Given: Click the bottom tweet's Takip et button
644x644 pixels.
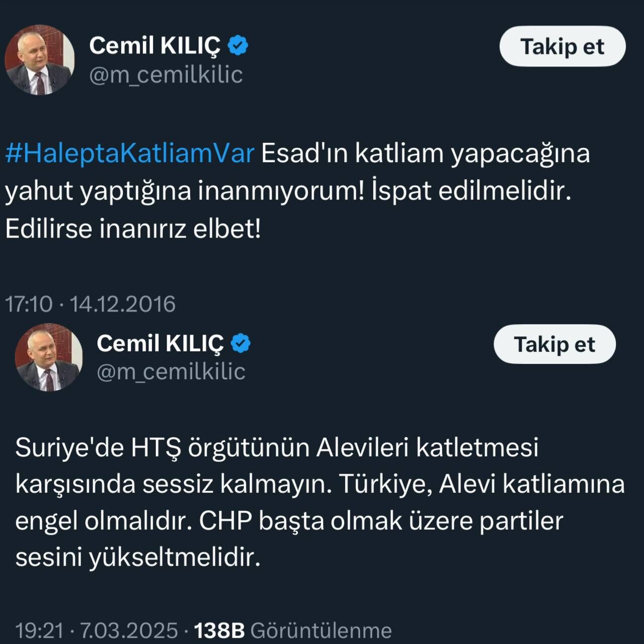Looking at the screenshot, I should 554,344.
